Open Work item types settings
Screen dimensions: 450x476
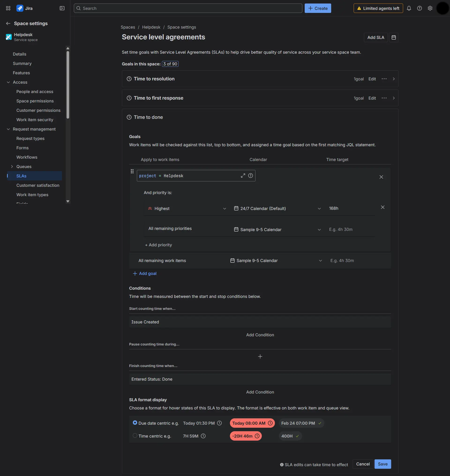coord(32,195)
